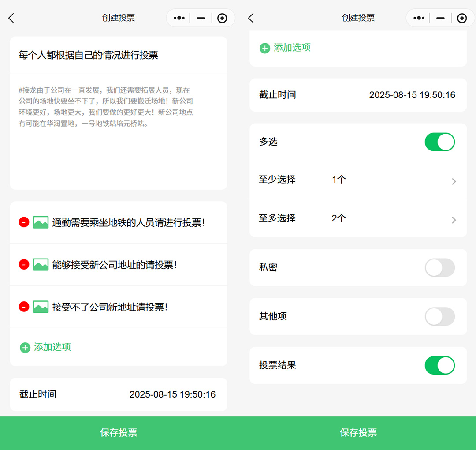This screenshot has height=450, width=476.
Task: Add image to 通勤需要乘坐地铁 option
Action: pos(41,222)
